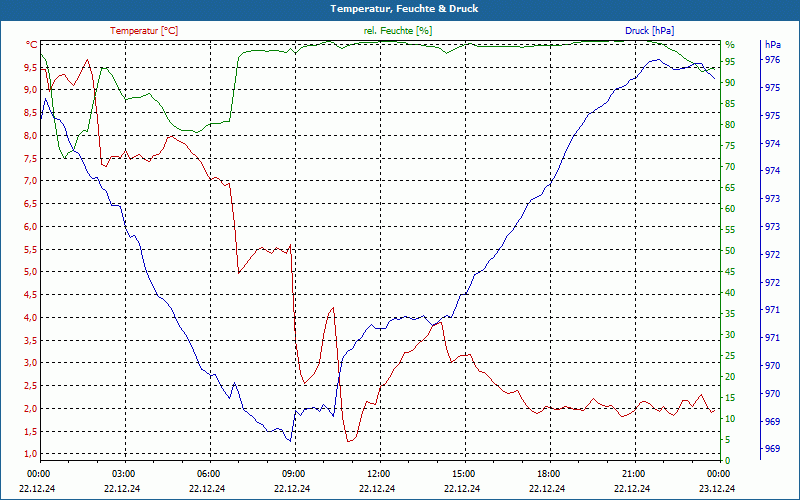Click the green "25" humidity axis value
The height and width of the screenshot is (500, 800).
click(730, 356)
